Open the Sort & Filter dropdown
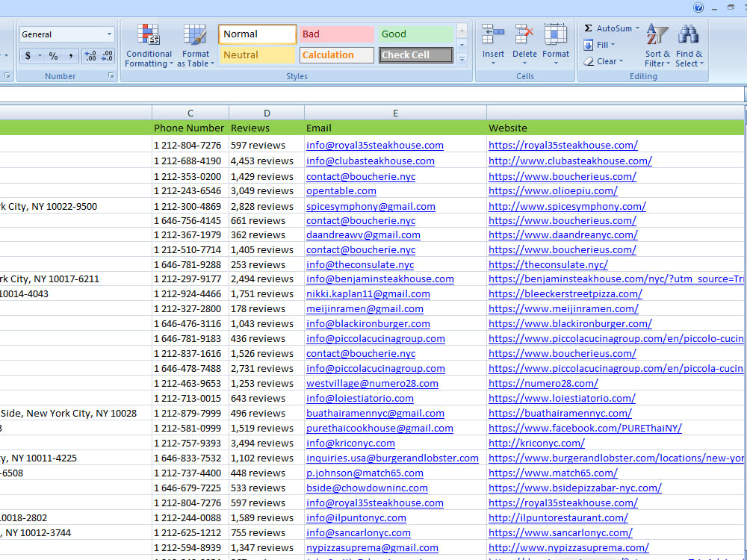 coord(657,45)
